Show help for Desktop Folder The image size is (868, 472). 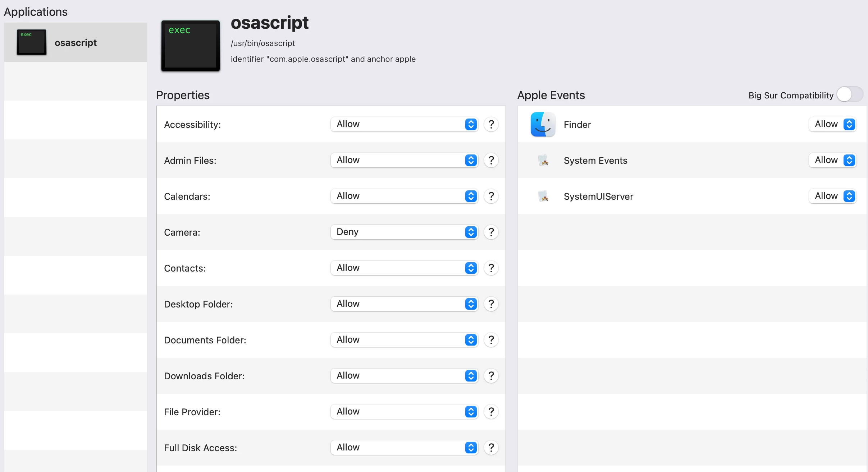pyautogui.click(x=491, y=304)
